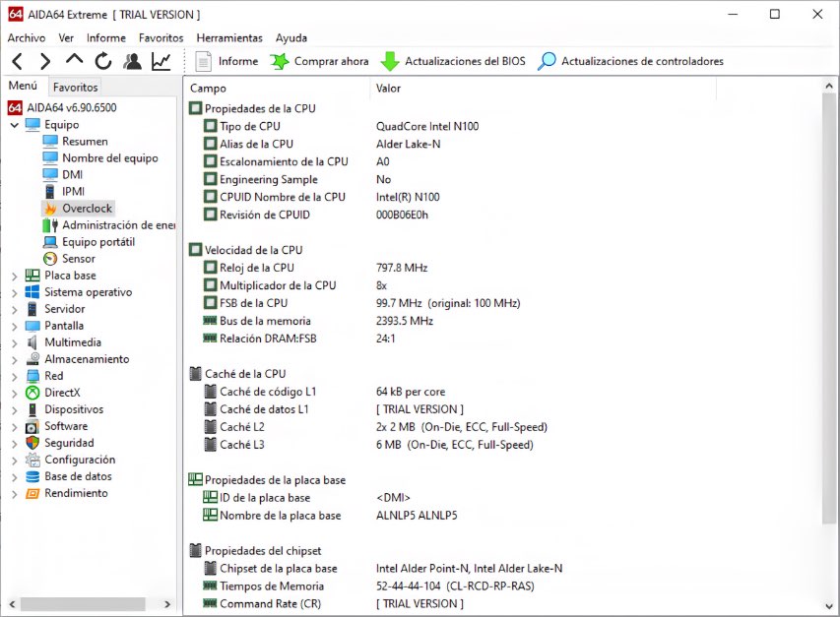Click the Base de datos icon
The image size is (840, 617).
[x=32, y=476]
